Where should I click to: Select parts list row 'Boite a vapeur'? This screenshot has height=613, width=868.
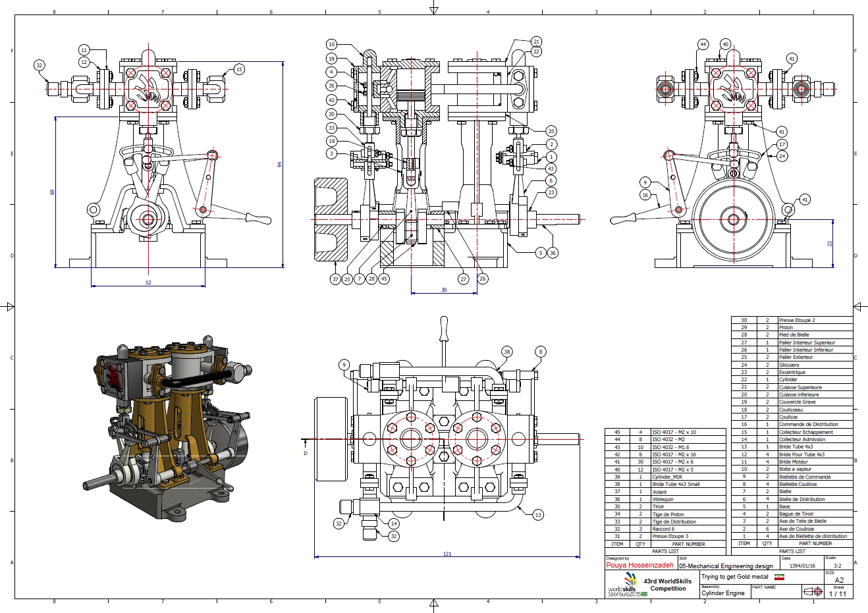[x=792, y=469]
